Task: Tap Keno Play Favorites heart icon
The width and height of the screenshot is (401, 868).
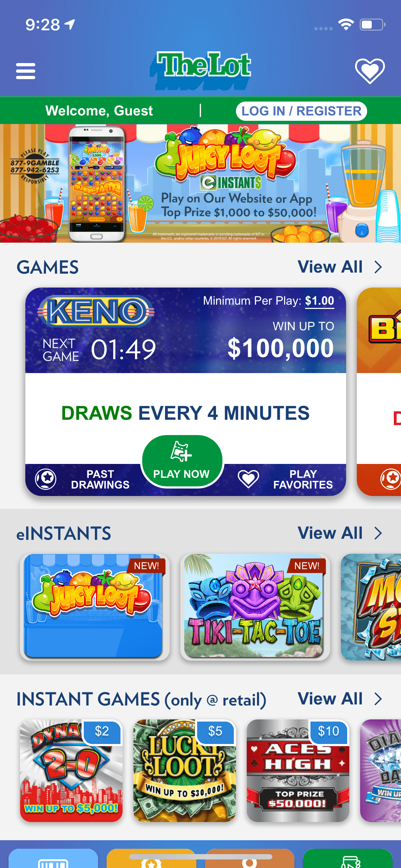Action: point(248,479)
